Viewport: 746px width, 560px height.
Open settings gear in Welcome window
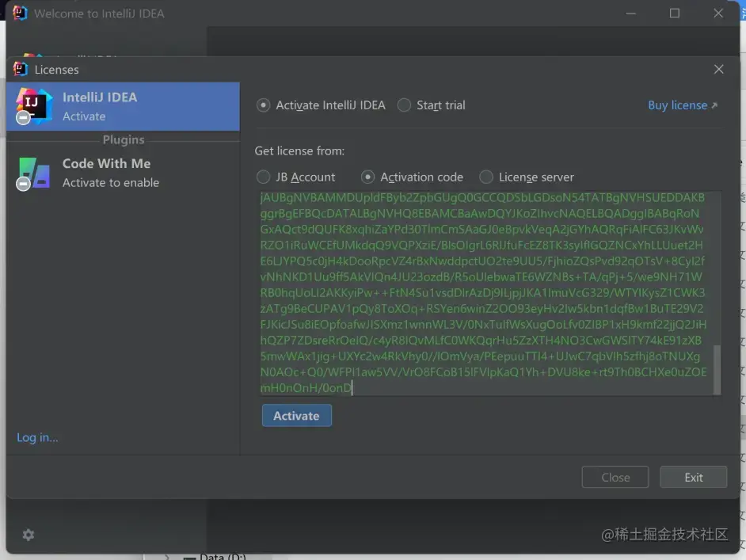pyautogui.click(x=29, y=535)
